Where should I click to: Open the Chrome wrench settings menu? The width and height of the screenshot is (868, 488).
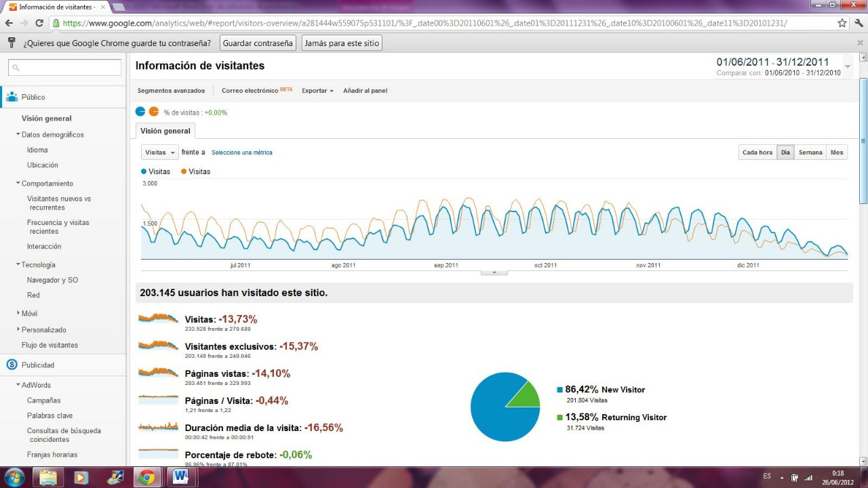coord(858,23)
